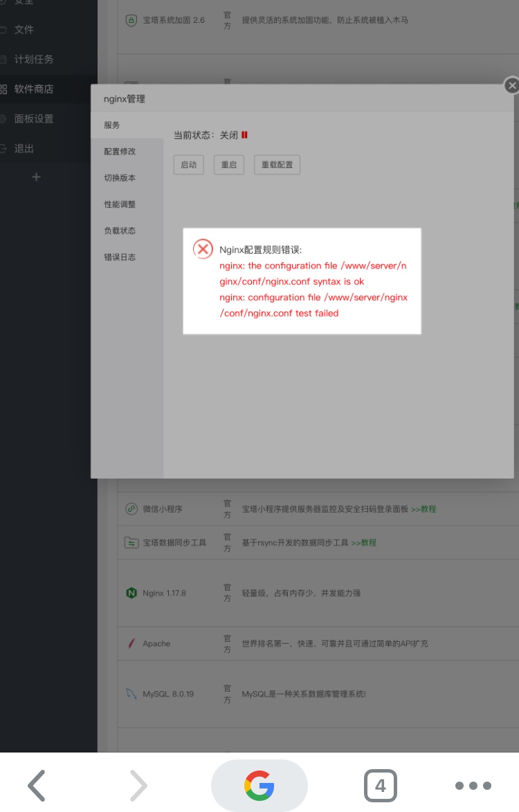Click 'MySQL是一种关系数据库管理系统!' description
Viewport: 519px width, 812px height.
304,694
